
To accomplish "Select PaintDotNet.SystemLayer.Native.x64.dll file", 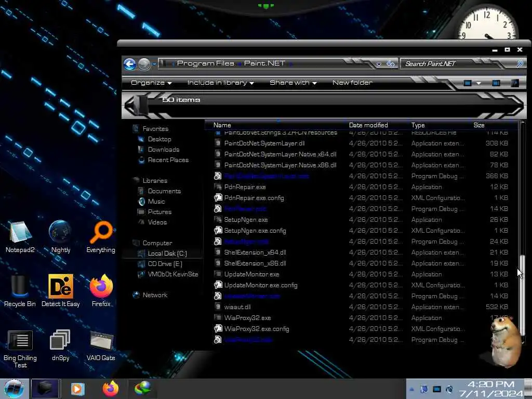I will click(280, 154).
